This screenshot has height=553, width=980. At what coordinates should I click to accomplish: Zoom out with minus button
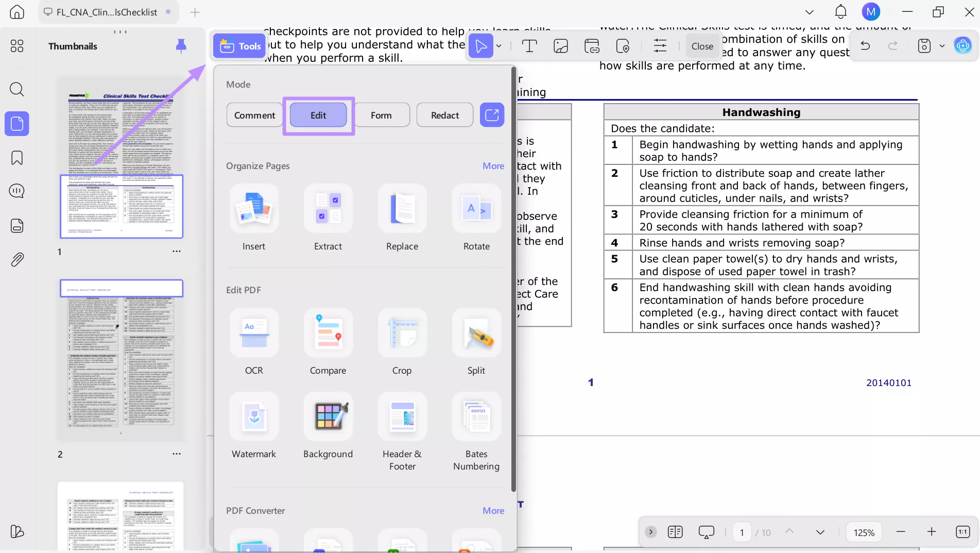[x=901, y=532]
